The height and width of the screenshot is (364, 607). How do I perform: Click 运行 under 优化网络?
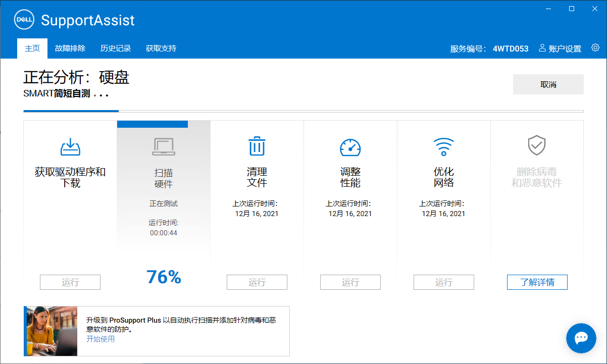(444, 282)
